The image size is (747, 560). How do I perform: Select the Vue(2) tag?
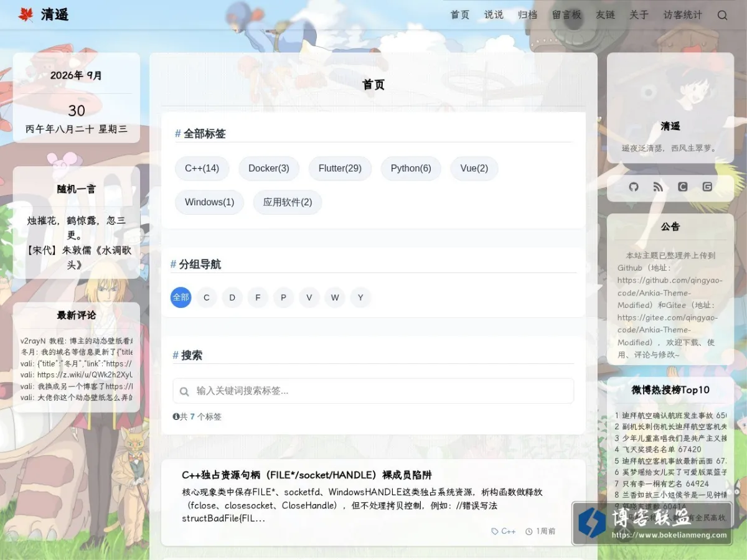pos(474,168)
